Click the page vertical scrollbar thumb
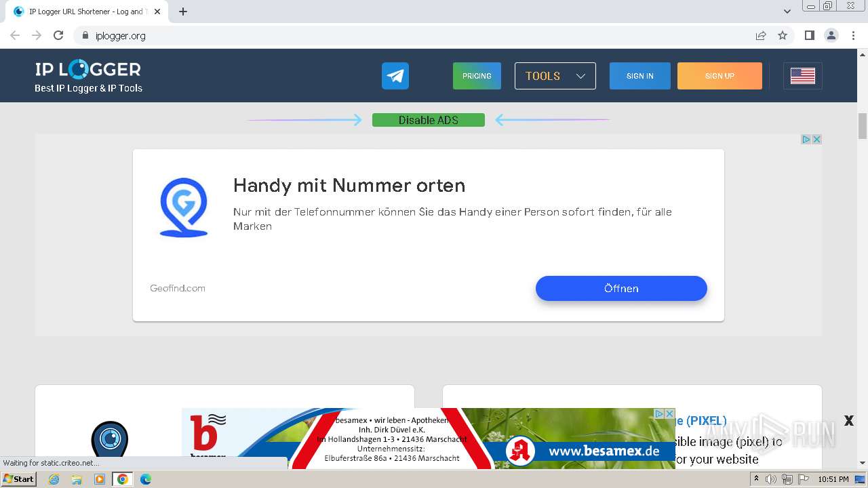Screen dimensions: 868x488 (863, 126)
